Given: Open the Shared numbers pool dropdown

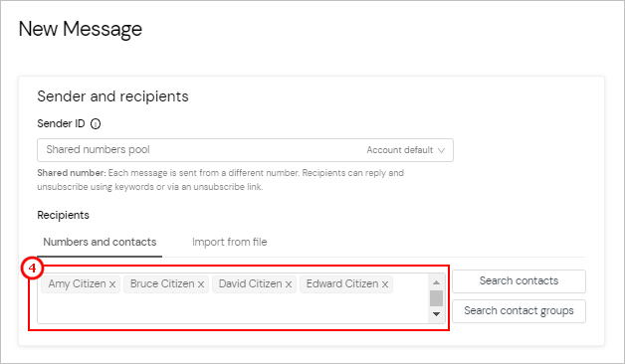Looking at the screenshot, I should click(245, 150).
